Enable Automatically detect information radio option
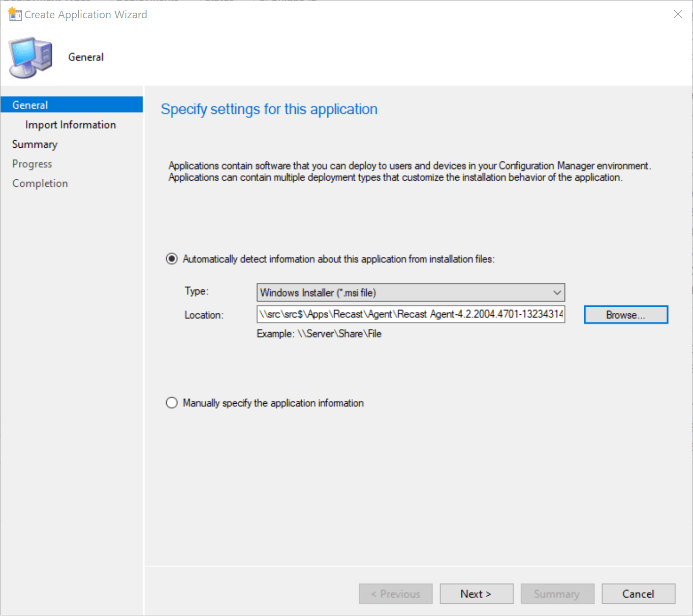 click(172, 259)
